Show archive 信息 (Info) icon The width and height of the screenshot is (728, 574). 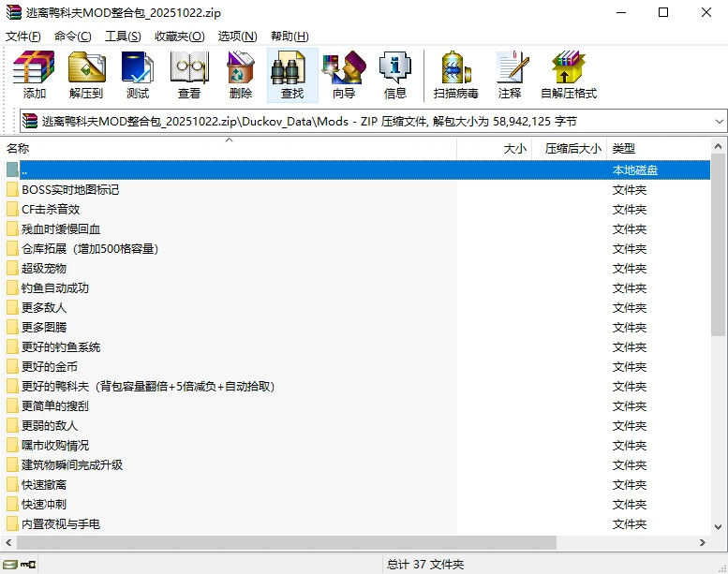395,75
